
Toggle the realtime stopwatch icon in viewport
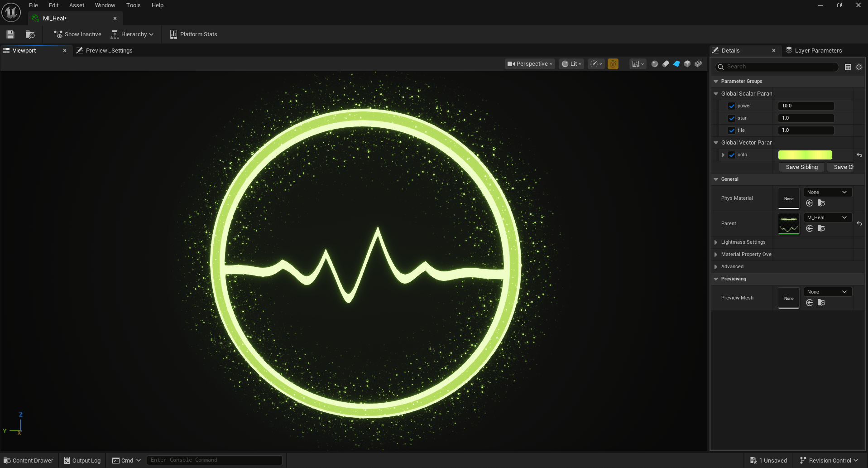pyautogui.click(x=613, y=64)
